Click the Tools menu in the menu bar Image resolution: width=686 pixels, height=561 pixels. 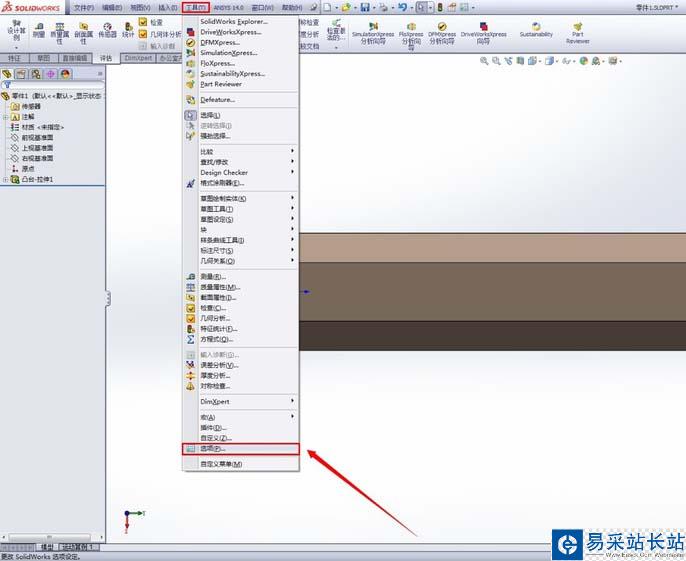(196, 7)
